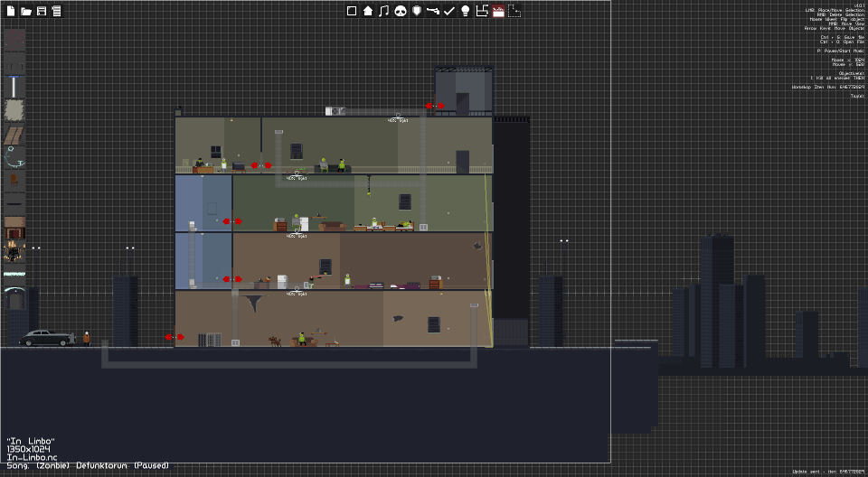Pick the chandelier prop thumbnail
Image resolution: width=868 pixels, height=477 pixels.
[14, 252]
